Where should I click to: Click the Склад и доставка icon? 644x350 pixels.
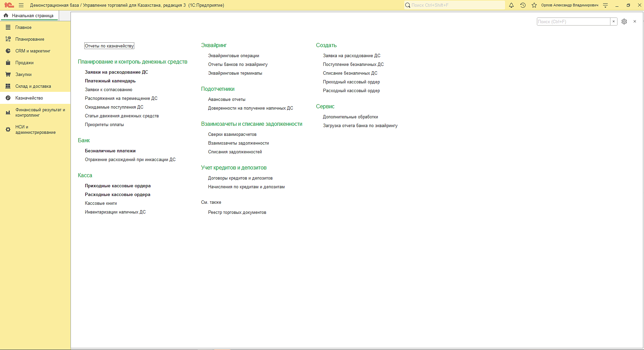click(x=8, y=86)
